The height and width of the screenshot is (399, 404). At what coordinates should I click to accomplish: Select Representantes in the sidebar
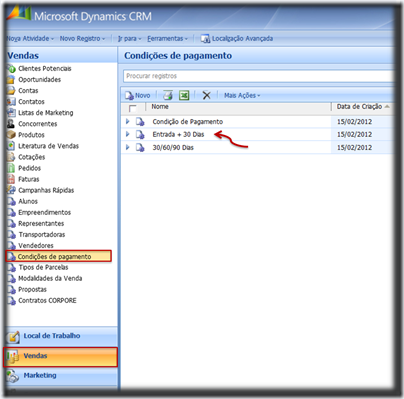pyautogui.click(x=41, y=224)
